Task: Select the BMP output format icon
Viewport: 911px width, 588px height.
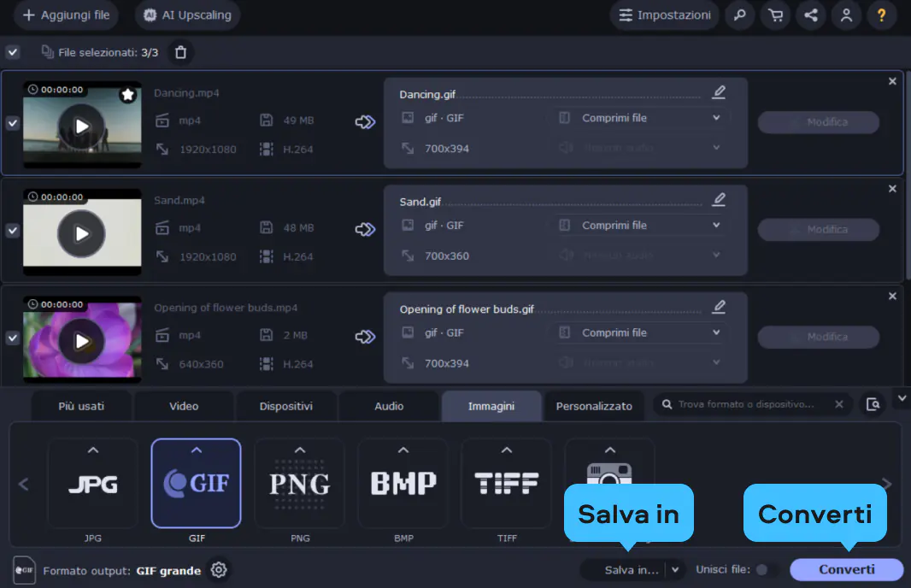Action: click(x=403, y=483)
